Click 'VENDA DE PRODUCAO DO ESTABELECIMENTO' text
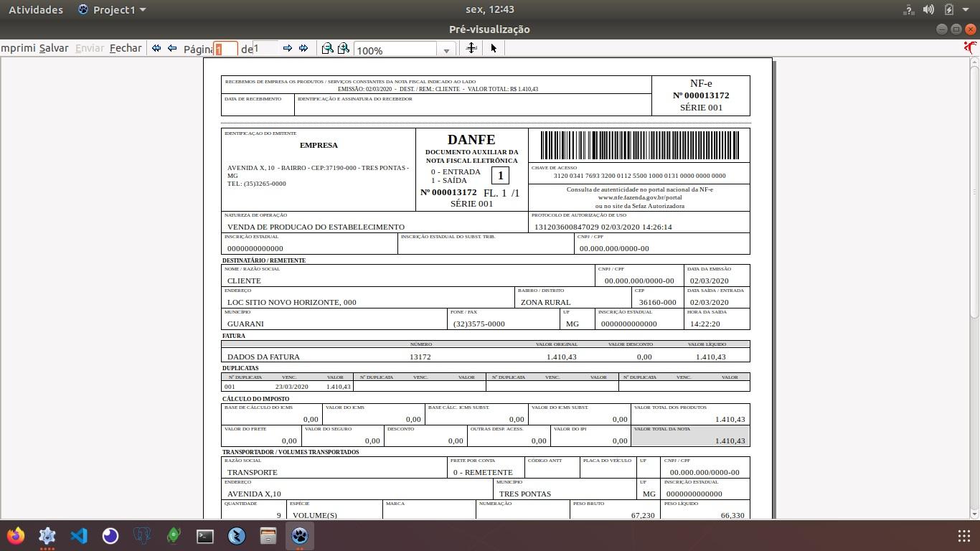Viewport: 980px width, 551px height. pyautogui.click(x=316, y=227)
